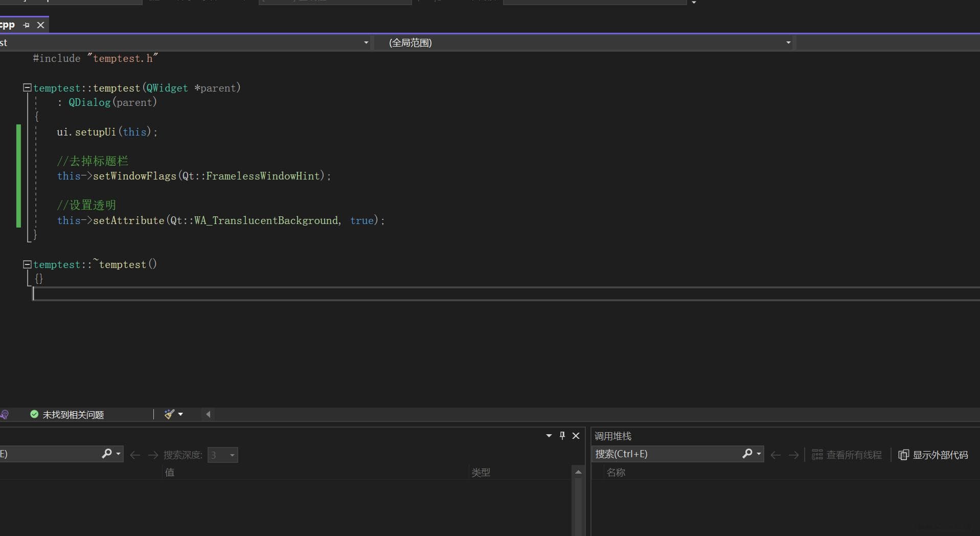Screen dimensions: 980x536
Task: Open search options arrow in watch panel
Action: coord(118,454)
